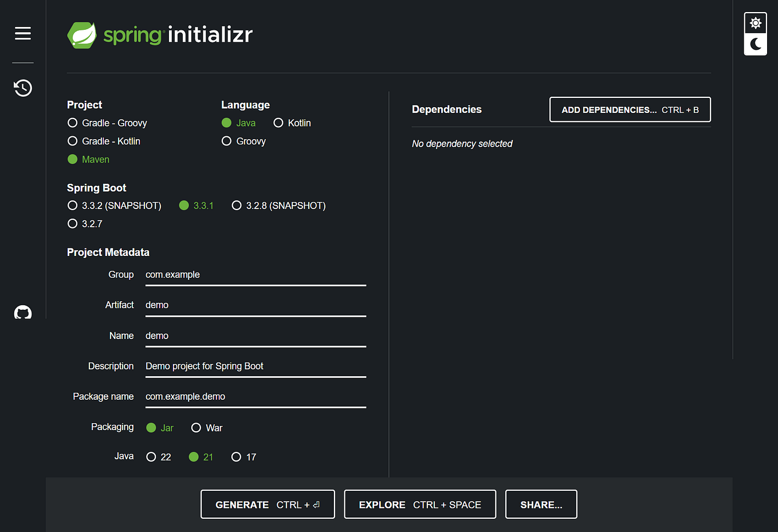The image size is (778, 532).
Task: Click the Share button
Action: (x=541, y=505)
